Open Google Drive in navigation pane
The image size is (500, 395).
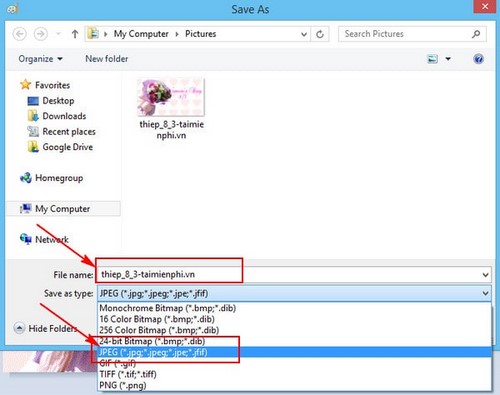point(68,147)
